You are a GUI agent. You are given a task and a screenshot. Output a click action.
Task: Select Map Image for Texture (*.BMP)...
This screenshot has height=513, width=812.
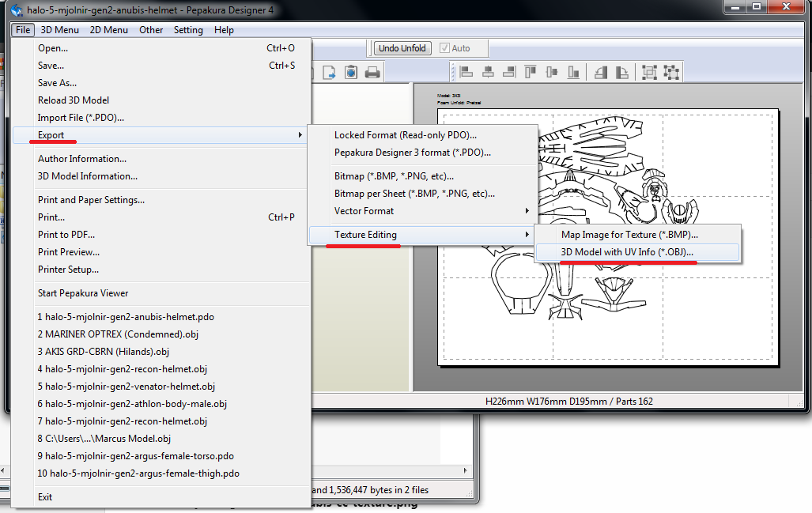click(637, 235)
